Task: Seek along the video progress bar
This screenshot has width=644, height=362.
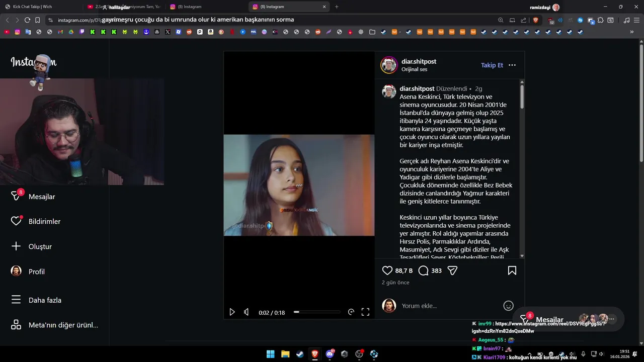Action: tap(317, 312)
